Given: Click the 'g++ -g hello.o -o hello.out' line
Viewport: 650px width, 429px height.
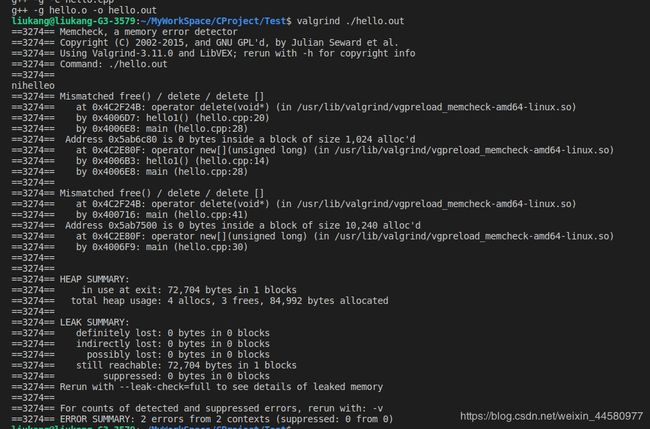Looking at the screenshot, I should pyautogui.click(x=84, y=10).
